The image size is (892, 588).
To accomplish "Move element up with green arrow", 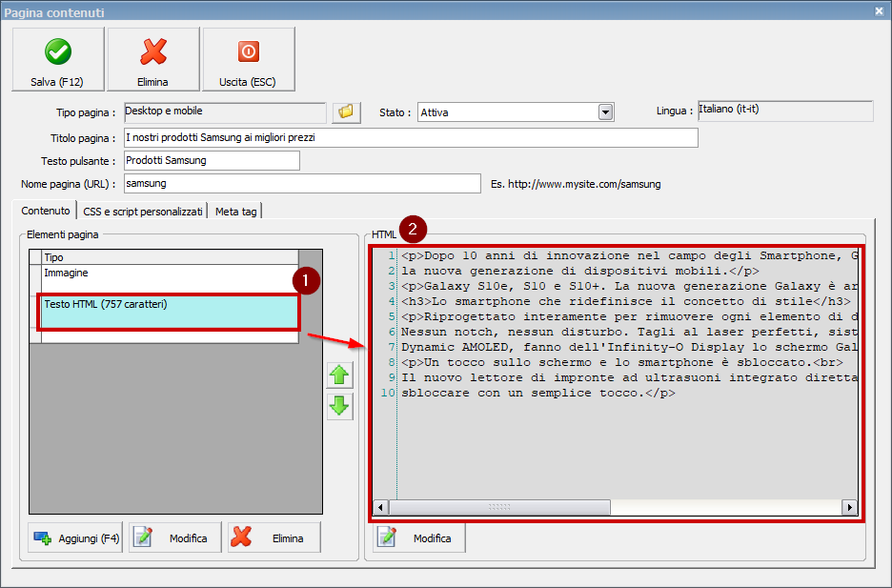I will coord(339,375).
